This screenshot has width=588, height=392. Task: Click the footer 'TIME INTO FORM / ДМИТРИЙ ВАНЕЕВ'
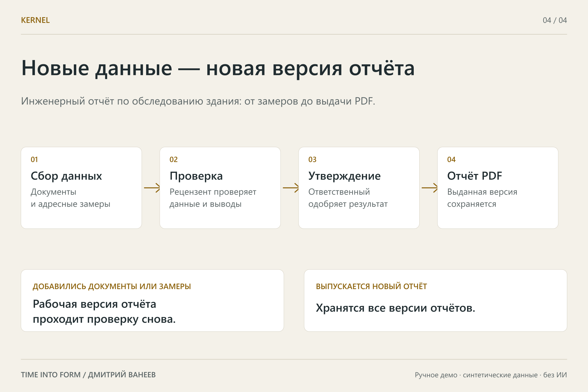tap(88, 375)
